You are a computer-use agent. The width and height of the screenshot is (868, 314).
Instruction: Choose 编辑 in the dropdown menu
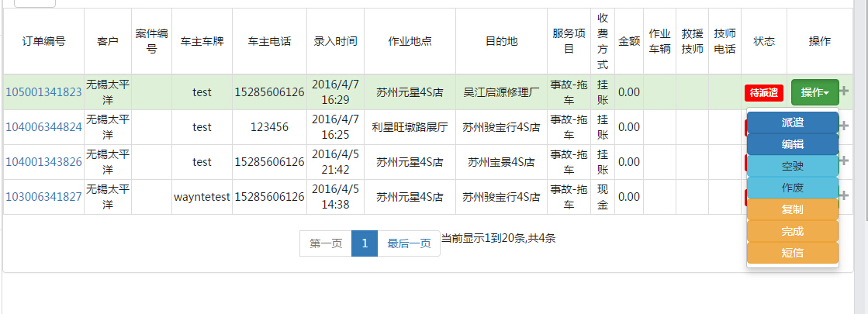coord(792,144)
